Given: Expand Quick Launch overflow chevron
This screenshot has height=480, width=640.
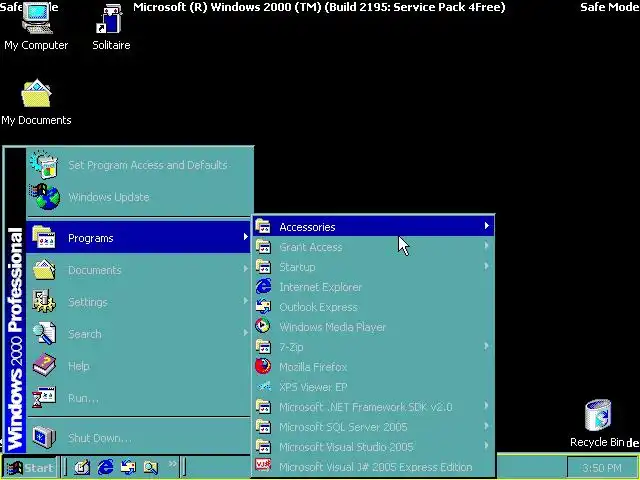Looking at the screenshot, I should click(x=173, y=464).
